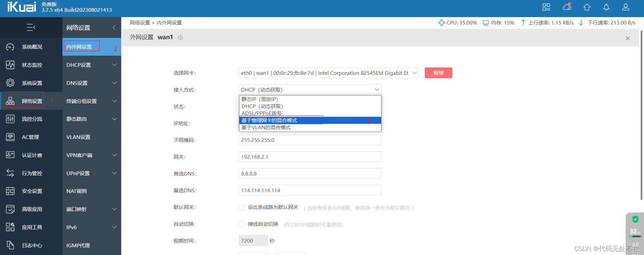Click the 安全设置 firewall icon
This screenshot has height=255, width=644.
click(10, 191)
